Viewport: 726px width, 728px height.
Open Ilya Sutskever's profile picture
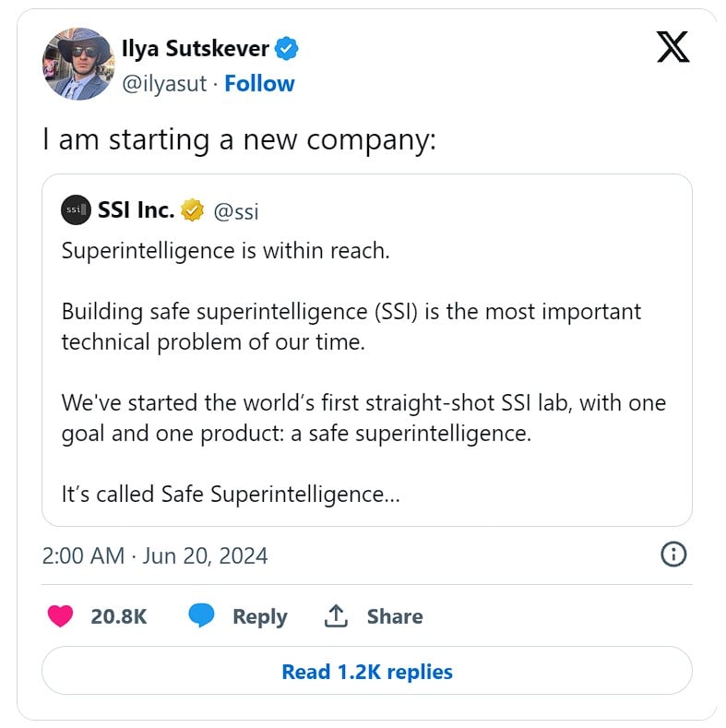(x=78, y=64)
